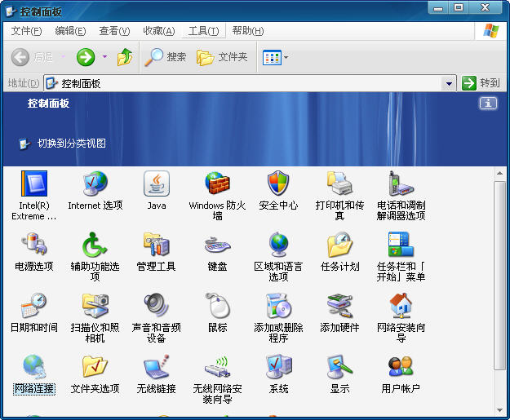510x420 pixels.
Task: Open 安全中心 security shield icon
Action: point(278,184)
